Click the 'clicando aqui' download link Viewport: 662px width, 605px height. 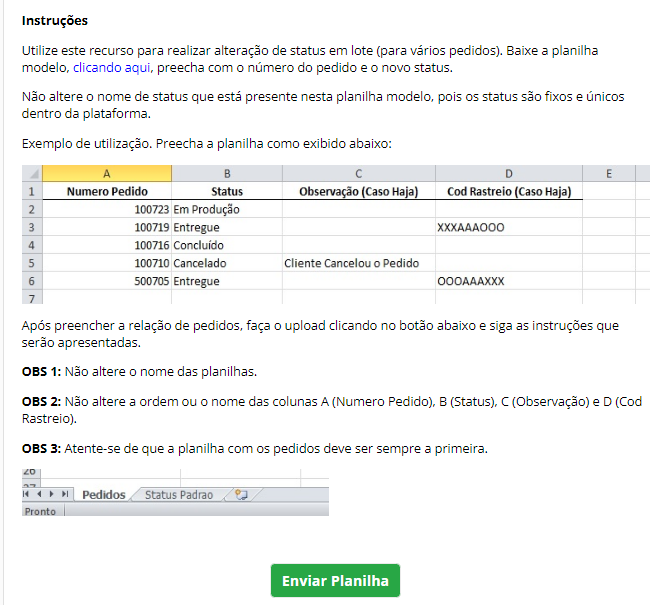pyautogui.click(x=111, y=68)
